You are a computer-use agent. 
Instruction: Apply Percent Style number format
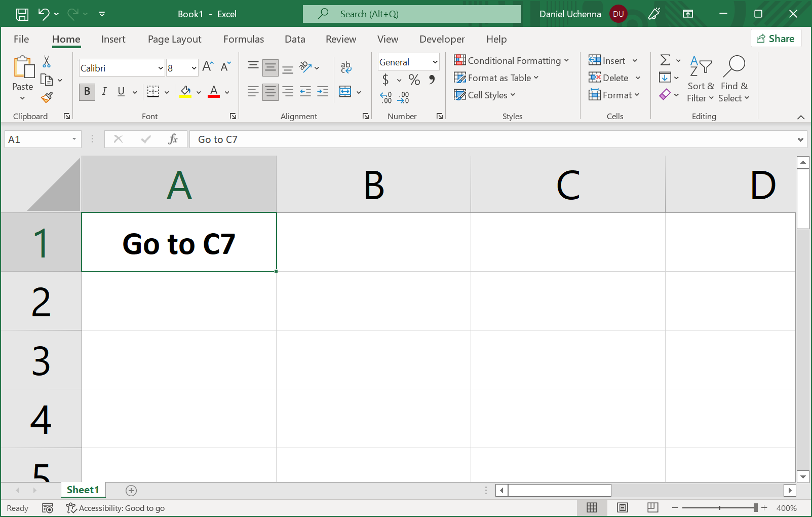point(414,80)
